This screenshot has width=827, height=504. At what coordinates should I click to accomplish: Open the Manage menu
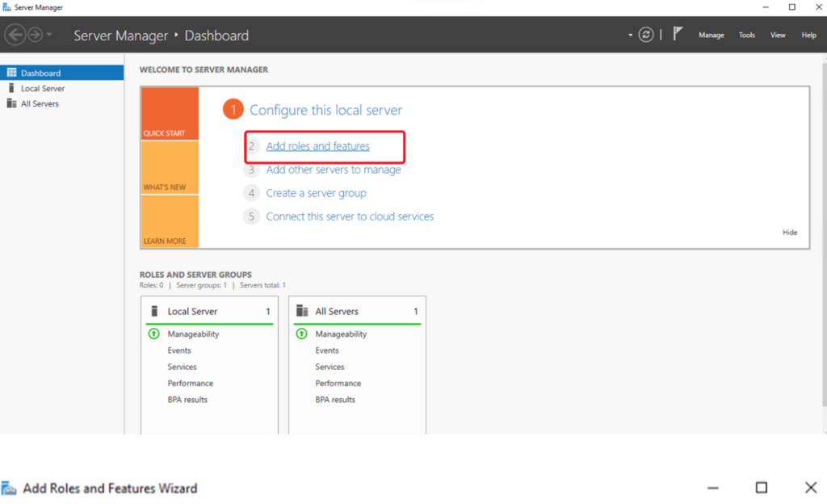click(x=711, y=36)
